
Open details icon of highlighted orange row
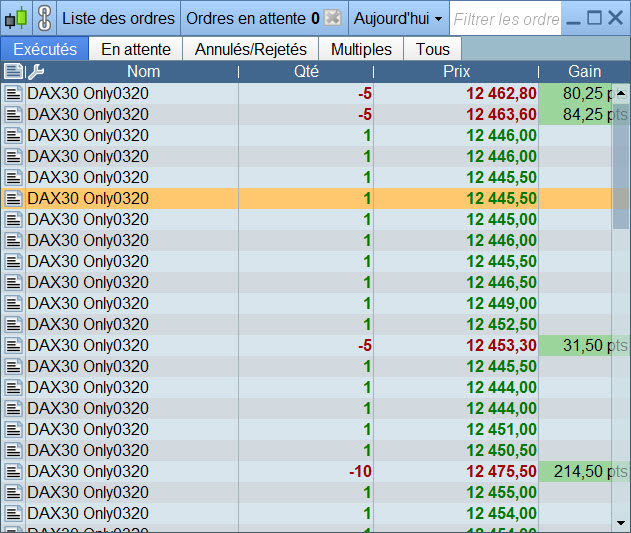13,198
